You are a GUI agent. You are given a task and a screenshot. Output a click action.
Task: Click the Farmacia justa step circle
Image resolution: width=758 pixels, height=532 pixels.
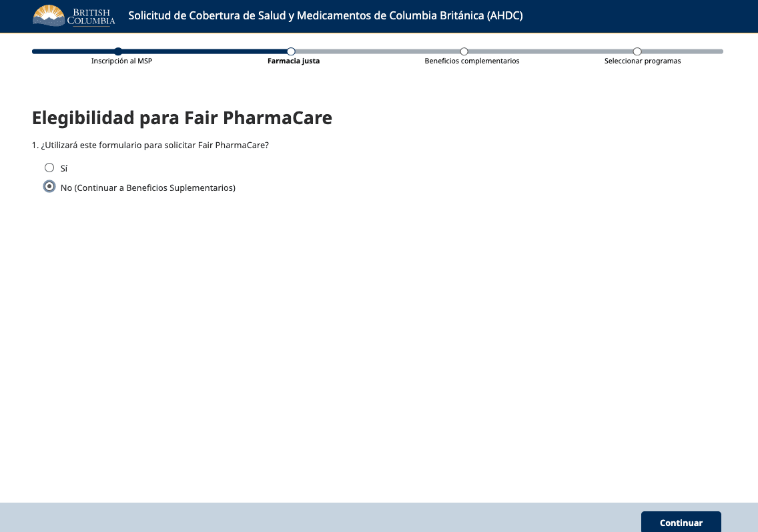pyautogui.click(x=291, y=51)
